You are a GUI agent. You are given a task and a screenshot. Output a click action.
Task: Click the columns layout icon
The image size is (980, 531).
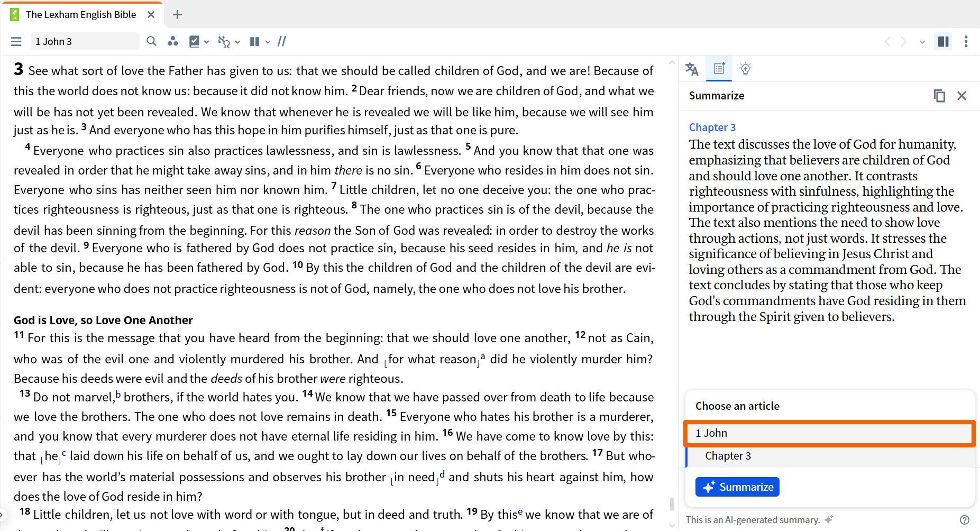tap(254, 41)
